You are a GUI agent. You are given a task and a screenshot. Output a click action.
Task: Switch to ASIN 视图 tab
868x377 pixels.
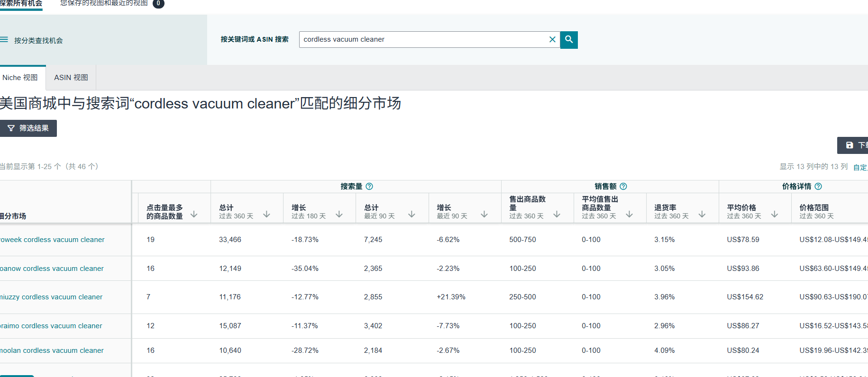click(71, 78)
